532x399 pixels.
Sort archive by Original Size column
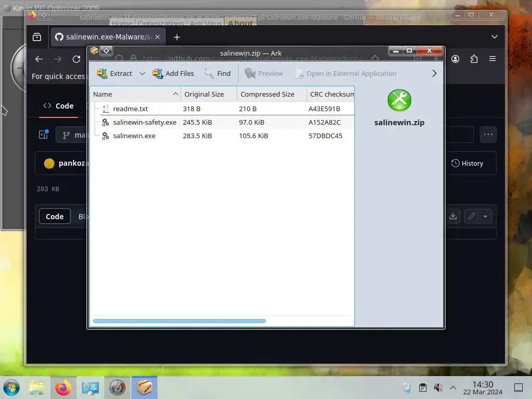pos(209,95)
